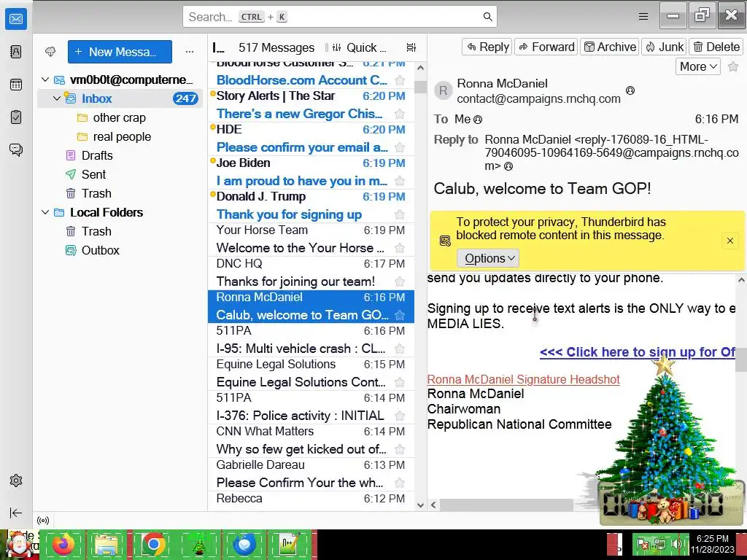Open Thunderbird icon in the taskbar
This screenshot has width=747, height=560.
tap(244, 545)
